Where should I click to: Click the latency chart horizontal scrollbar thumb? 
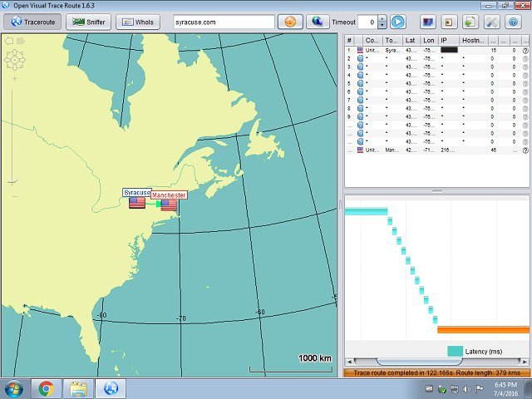[419, 362]
